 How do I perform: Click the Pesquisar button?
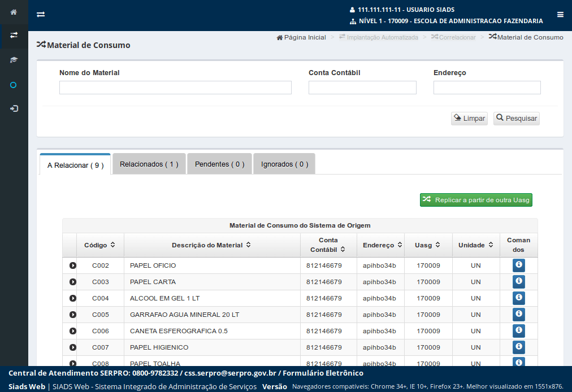516,119
